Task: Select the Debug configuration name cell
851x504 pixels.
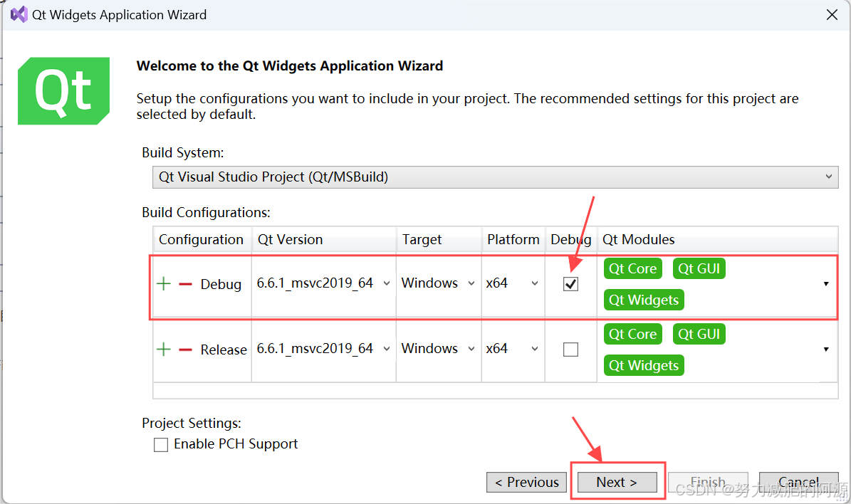Action: 221,284
